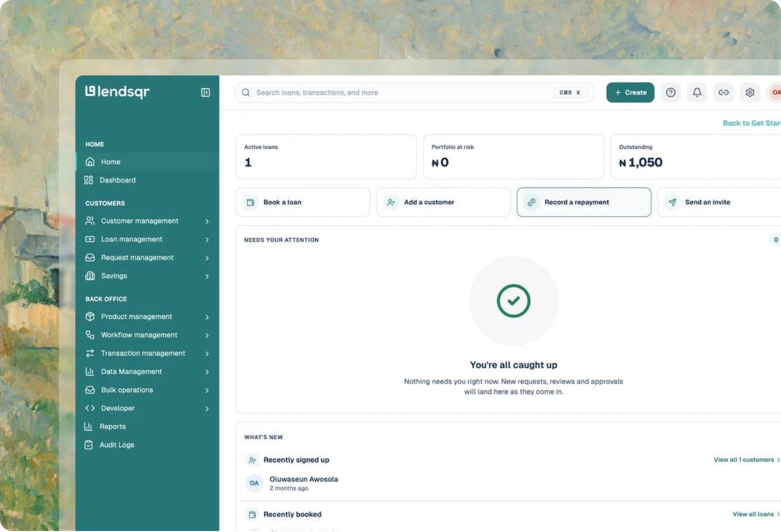This screenshot has width=781, height=532.
Task: Click the Transaction management arrows icon
Action: click(90, 353)
